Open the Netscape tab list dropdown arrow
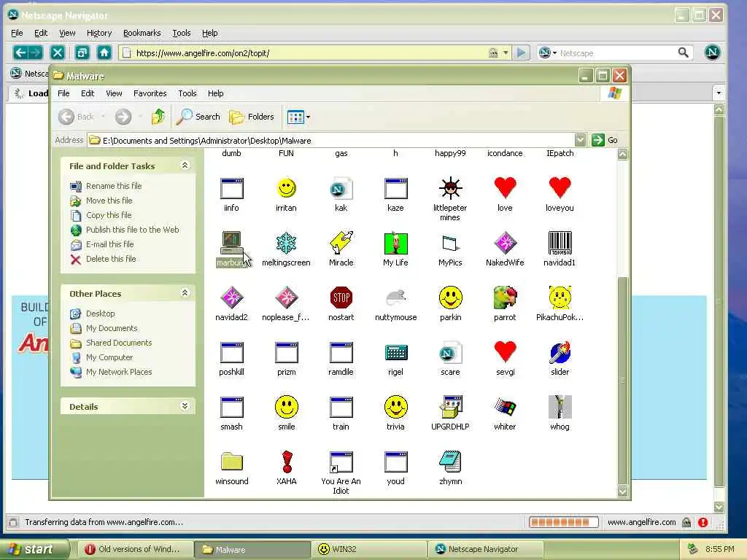This screenshot has height=560, width=747. [719, 93]
